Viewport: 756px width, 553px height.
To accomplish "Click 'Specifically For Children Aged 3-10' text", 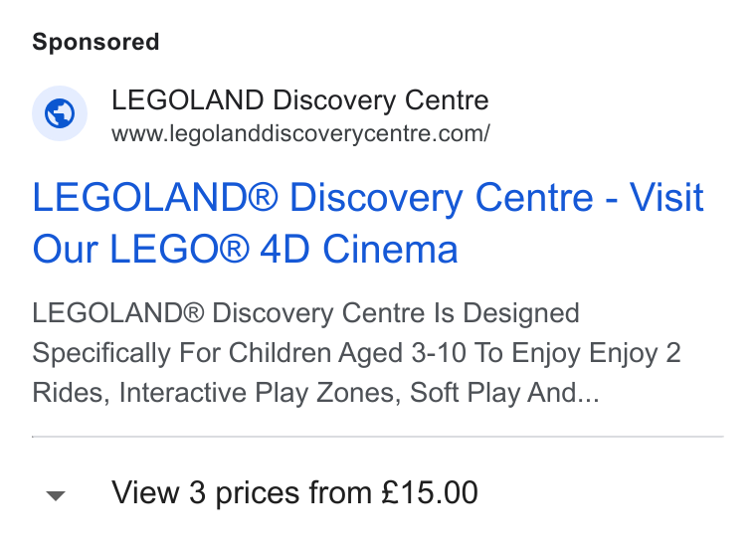I will click(x=250, y=353).
